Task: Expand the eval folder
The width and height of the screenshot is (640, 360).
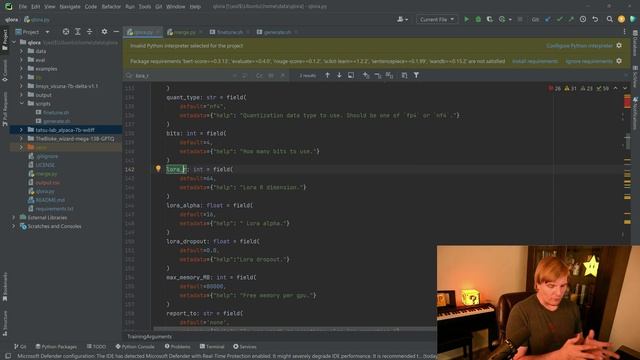Action: (x=22, y=60)
